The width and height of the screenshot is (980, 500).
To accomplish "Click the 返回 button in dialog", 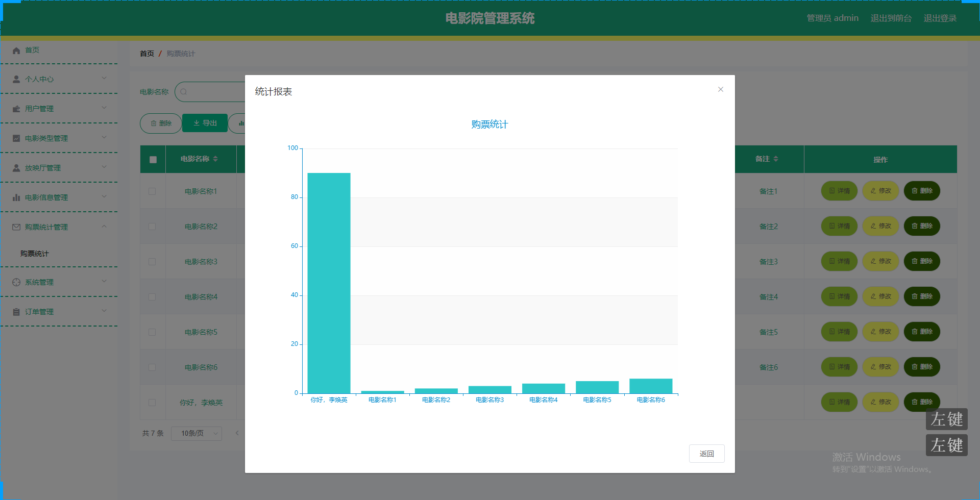I will pos(706,454).
